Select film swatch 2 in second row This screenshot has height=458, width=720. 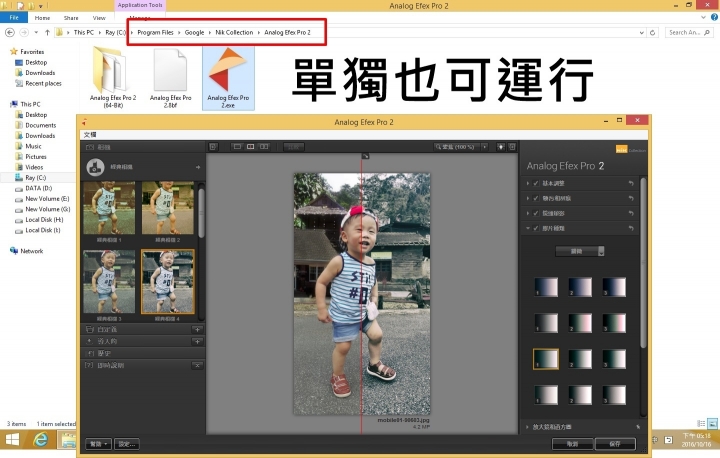tap(580, 323)
